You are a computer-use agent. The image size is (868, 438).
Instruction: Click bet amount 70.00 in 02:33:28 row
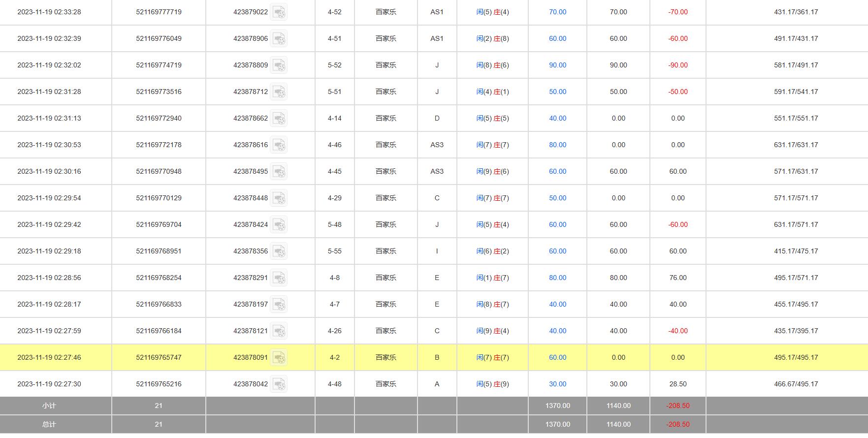pos(557,12)
